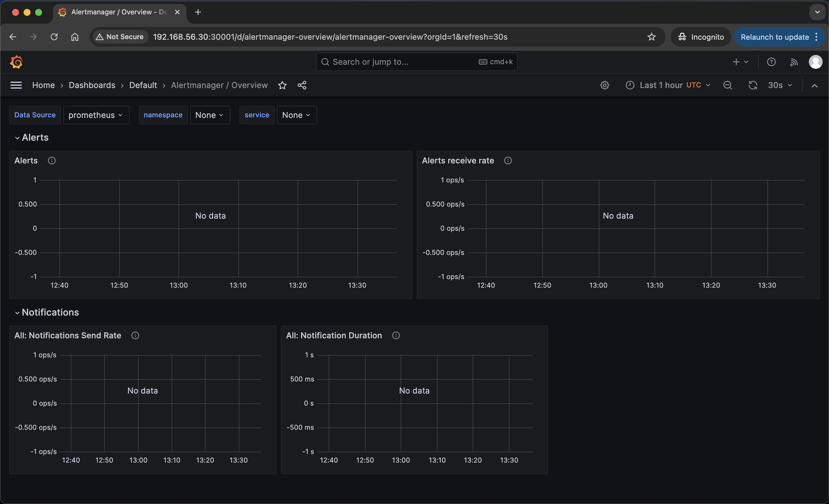Viewport: 829px width, 504px height.
Task: Click the Grafana logo icon
Action: [16, 62]
